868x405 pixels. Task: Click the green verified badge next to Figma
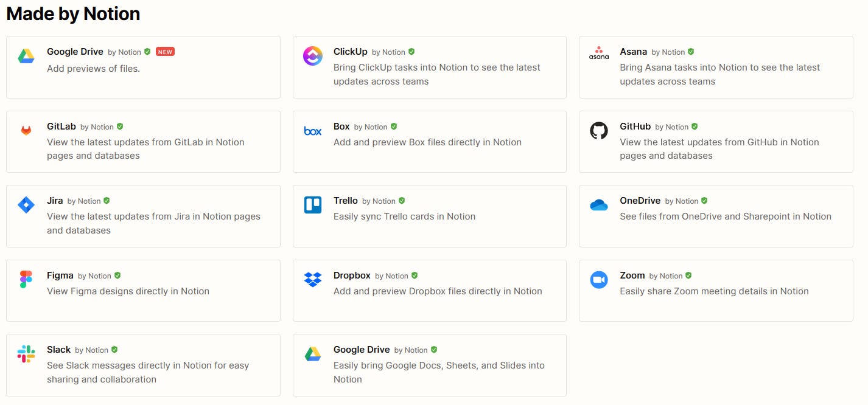(x=117, y=275)
